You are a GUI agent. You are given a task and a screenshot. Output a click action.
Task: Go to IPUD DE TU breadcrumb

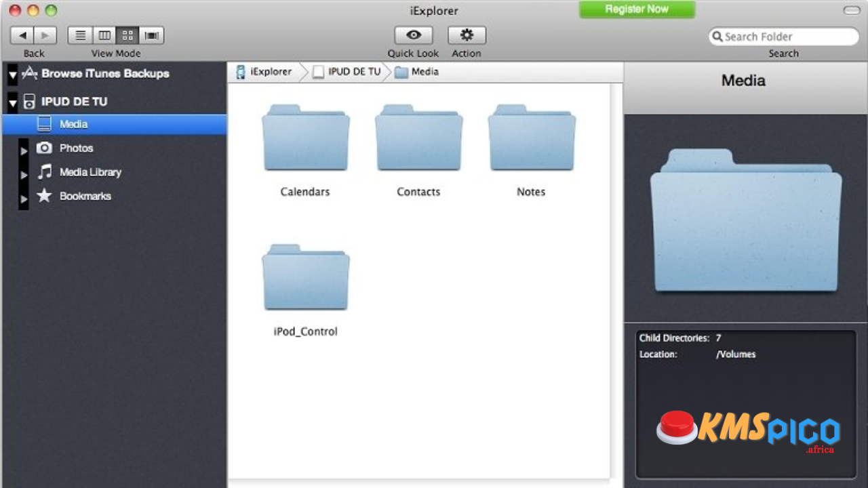tap(347, 71)
